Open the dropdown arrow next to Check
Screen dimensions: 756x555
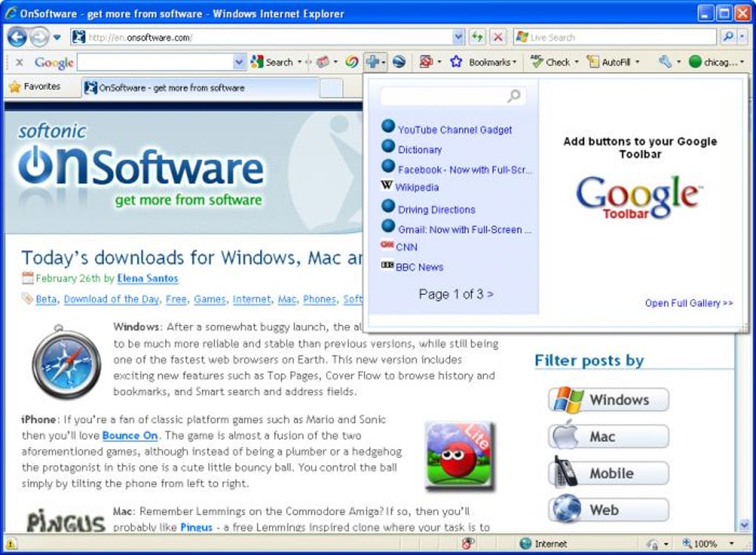[577, 62]
